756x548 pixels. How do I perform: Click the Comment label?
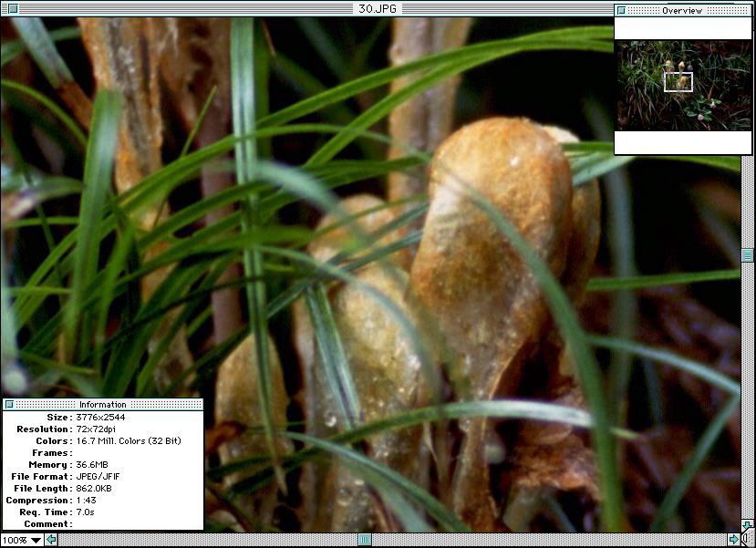pyautogui.click(x=48, y=524)
